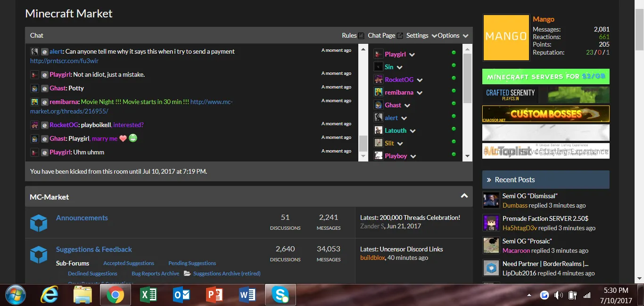644x306 pixels.
Task: Open 'Semi OG "Prosaic"' recent post
Action: [527, 241]
